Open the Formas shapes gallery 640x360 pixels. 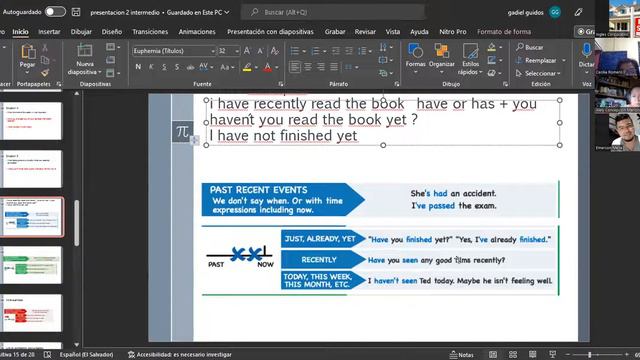416,58
